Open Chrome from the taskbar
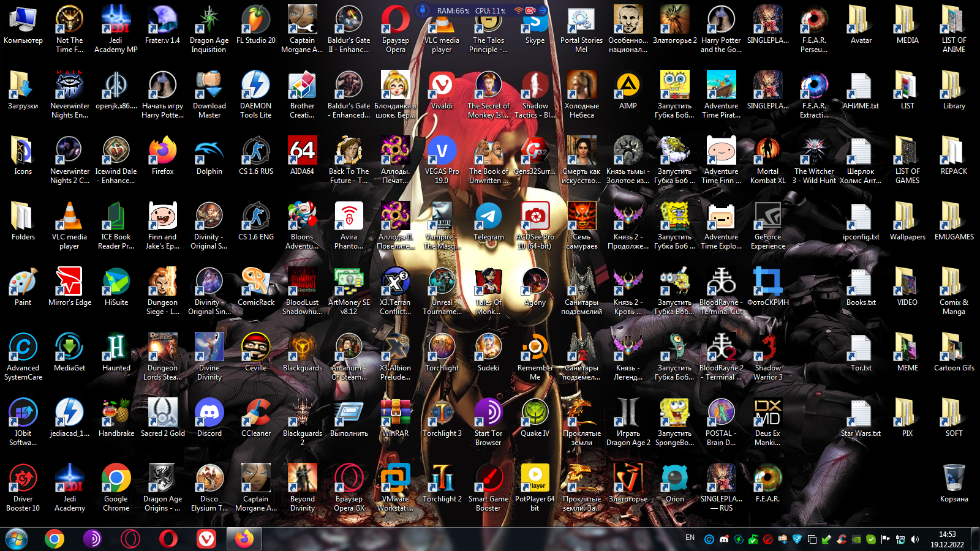The image size is (980, 551). tap(55, 539)
